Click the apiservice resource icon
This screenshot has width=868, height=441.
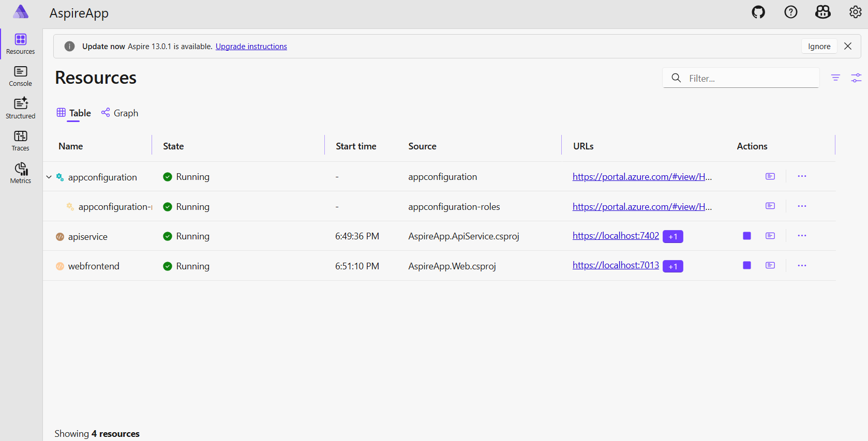pyautogui.click(x=60, y=237)
